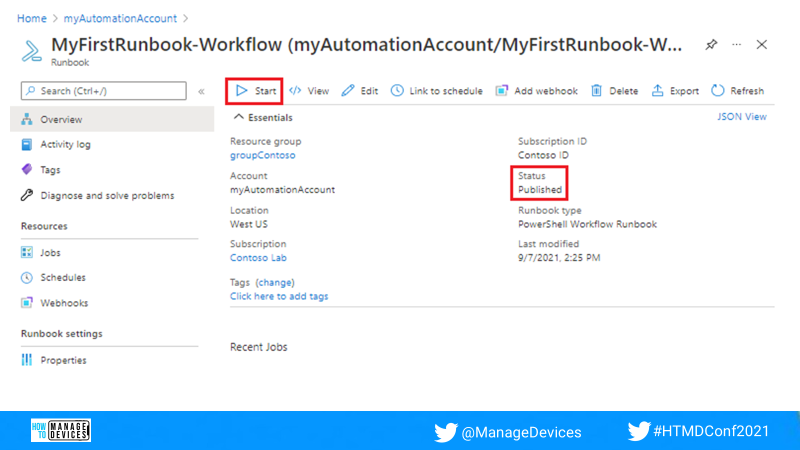The width and height of the screenshot is (800, 450).
Task: Click the Schedules clock icon
Action: tap(27, 278)
